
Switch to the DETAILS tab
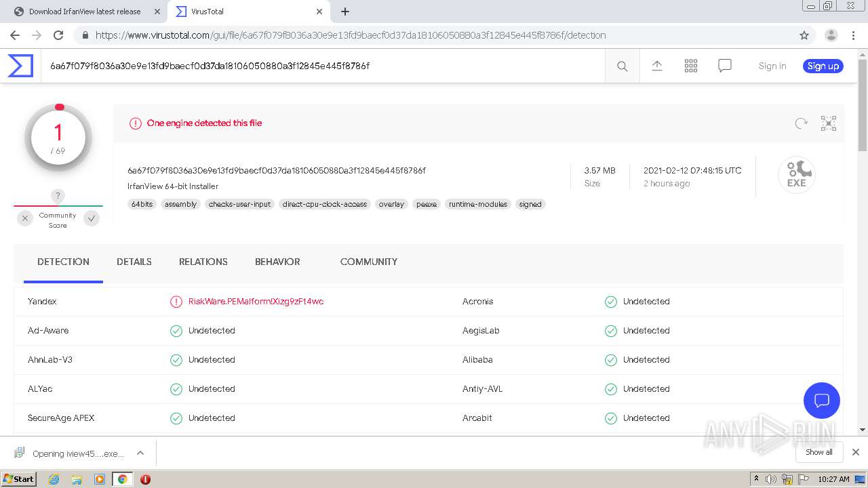(x=134, y=262)
